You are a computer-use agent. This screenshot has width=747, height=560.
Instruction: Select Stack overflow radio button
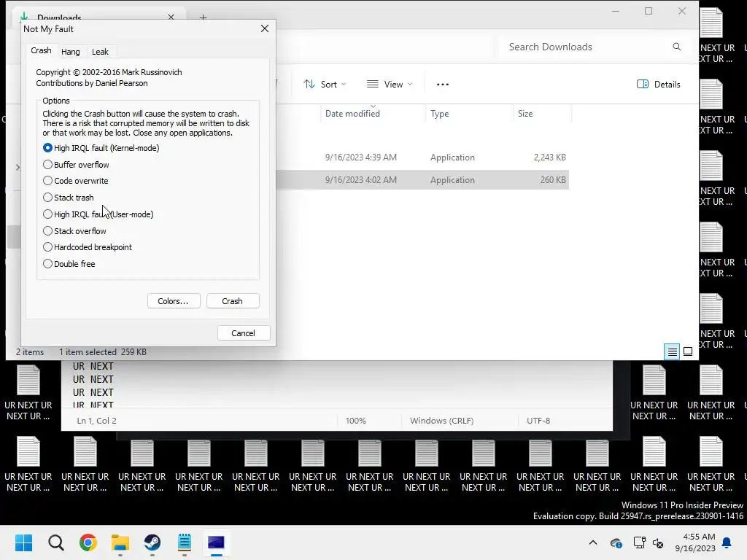coord(47,231)
